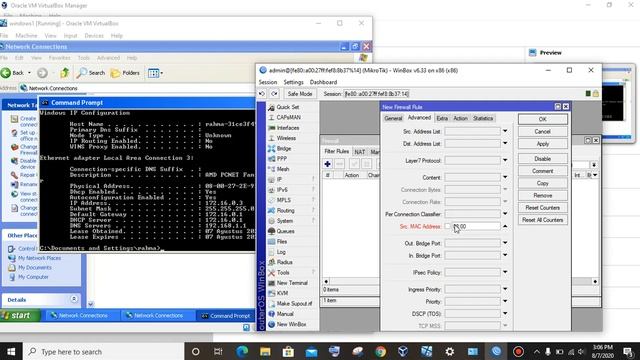
Task: Expand Content field arrow
Action: pyautogui.click(x=505, y=177)
